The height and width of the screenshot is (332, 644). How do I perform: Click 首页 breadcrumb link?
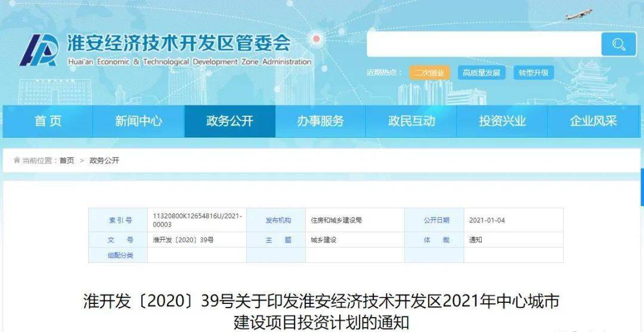tap(67, 160)
